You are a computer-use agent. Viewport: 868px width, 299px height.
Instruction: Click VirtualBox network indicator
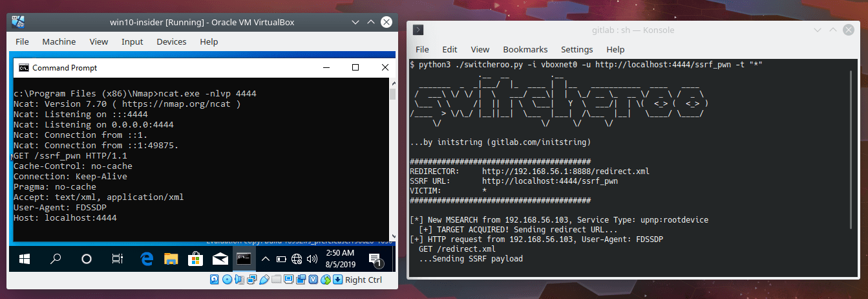tap(252, 280)
